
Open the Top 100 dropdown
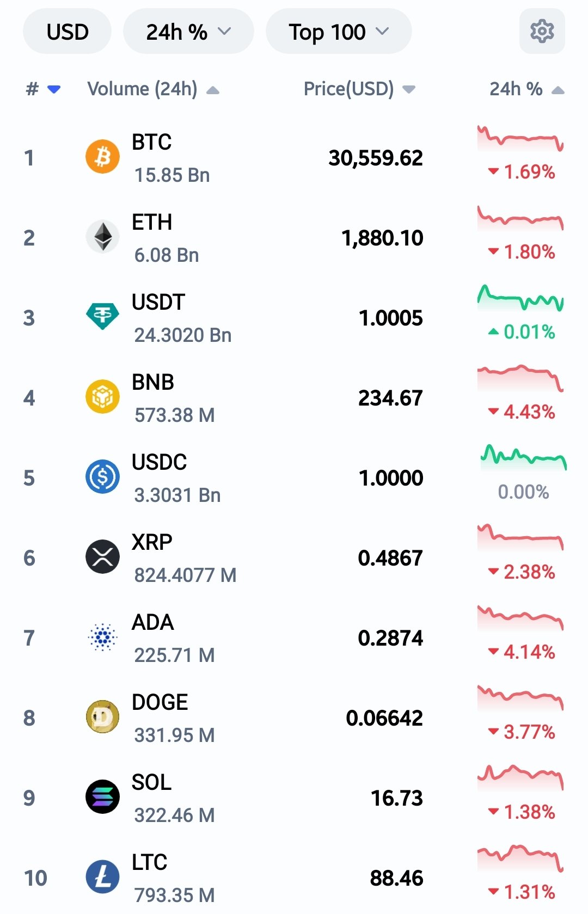pyautogui.click(x=339, y=32)
